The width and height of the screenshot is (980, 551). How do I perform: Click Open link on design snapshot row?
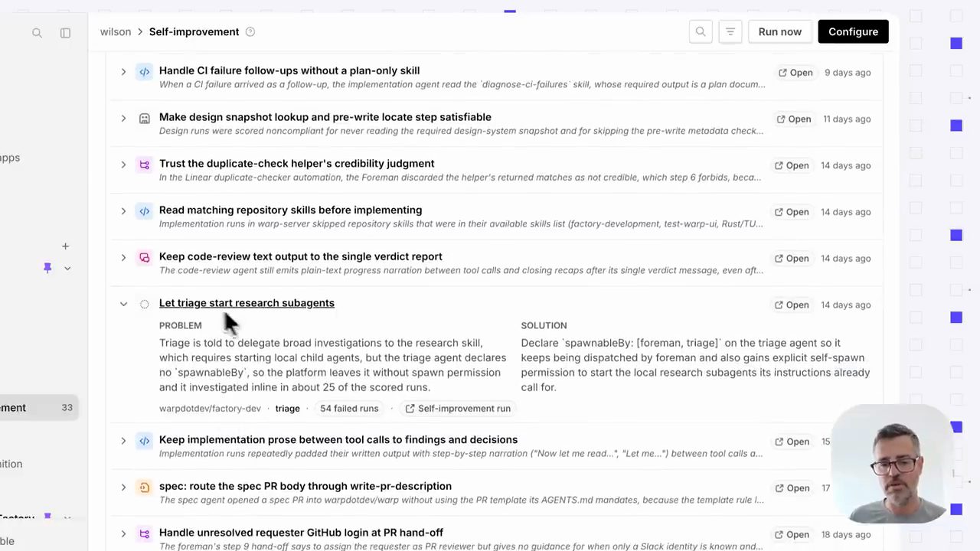click(x=794, y=119)
